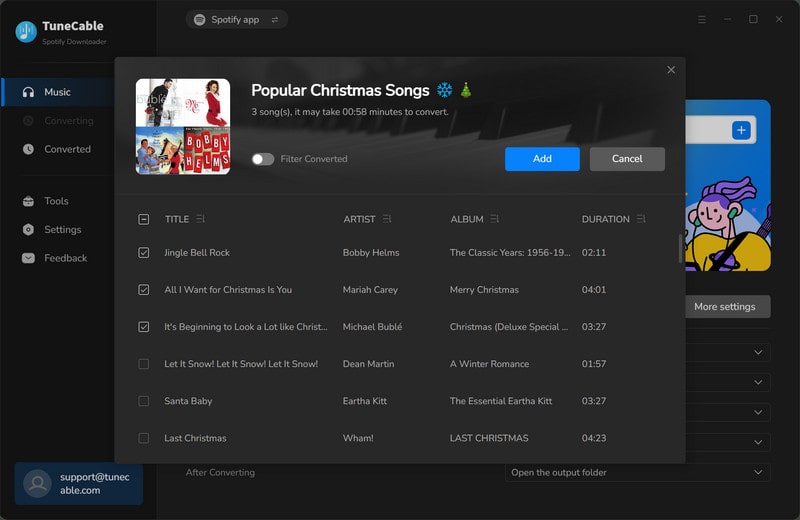800x520 pixels.
Task: Check the Santa Baby song checkbox
Action: (x=144, y=401)
